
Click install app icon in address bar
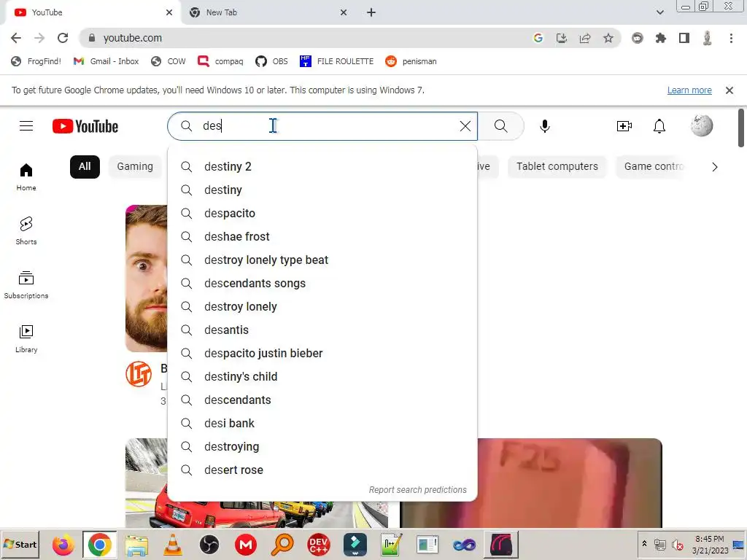coord(562,38)
